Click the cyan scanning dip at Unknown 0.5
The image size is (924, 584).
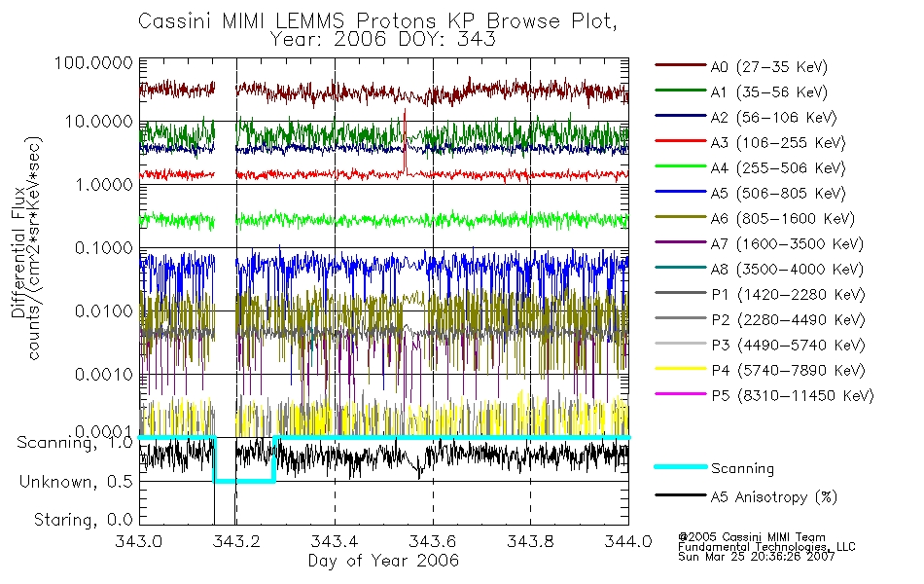244,482
